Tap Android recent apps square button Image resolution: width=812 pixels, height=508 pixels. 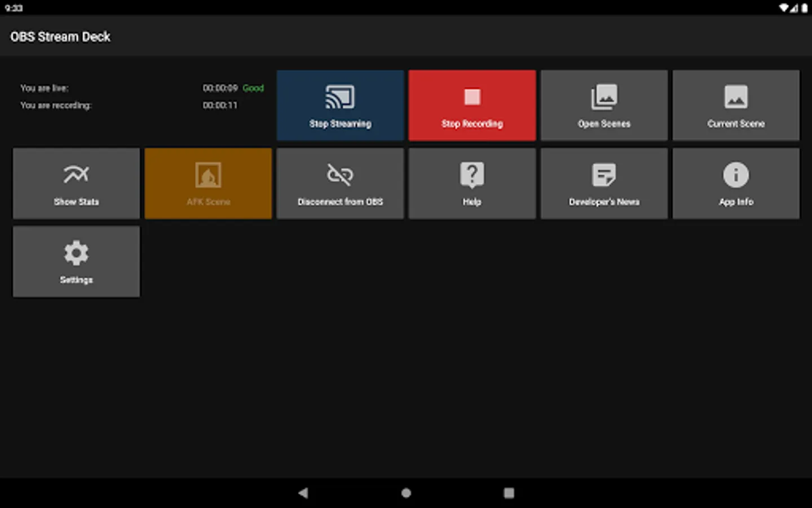coord(509,493)
